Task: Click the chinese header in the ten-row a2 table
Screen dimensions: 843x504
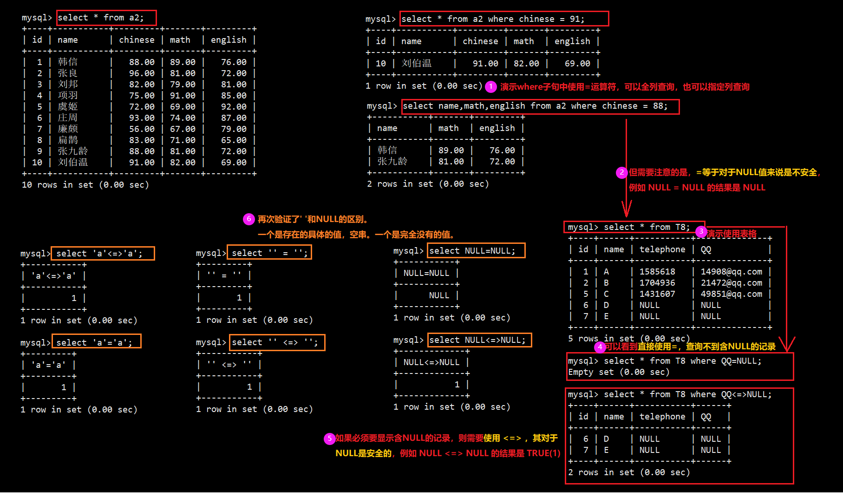Action: pyautogui.click(x=137, y=40)
